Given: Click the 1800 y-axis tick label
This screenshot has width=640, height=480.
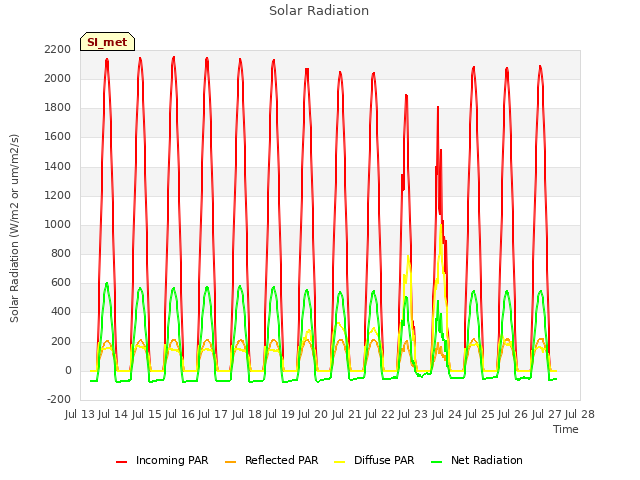Looking at the screenshot, I should pos(58,108).
